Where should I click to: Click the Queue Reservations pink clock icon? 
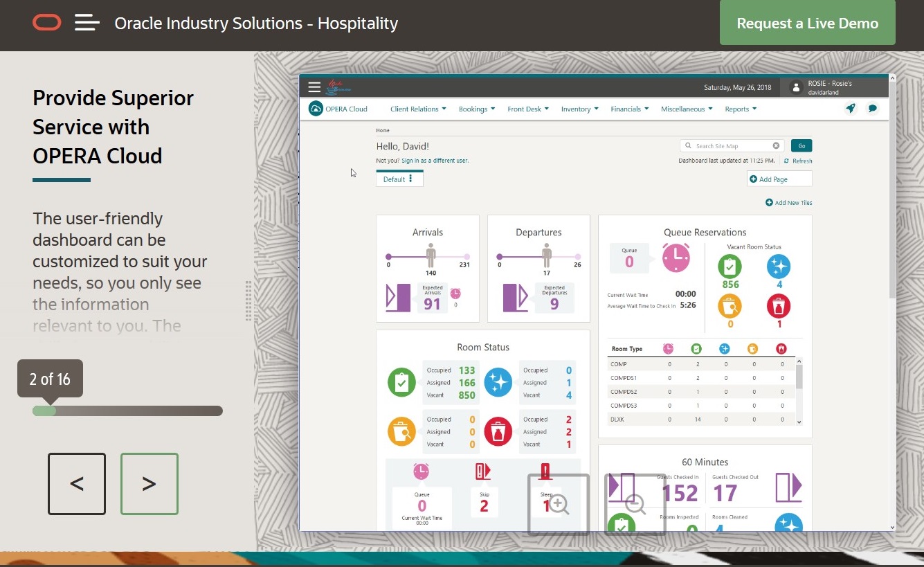[x=676, y=257]
